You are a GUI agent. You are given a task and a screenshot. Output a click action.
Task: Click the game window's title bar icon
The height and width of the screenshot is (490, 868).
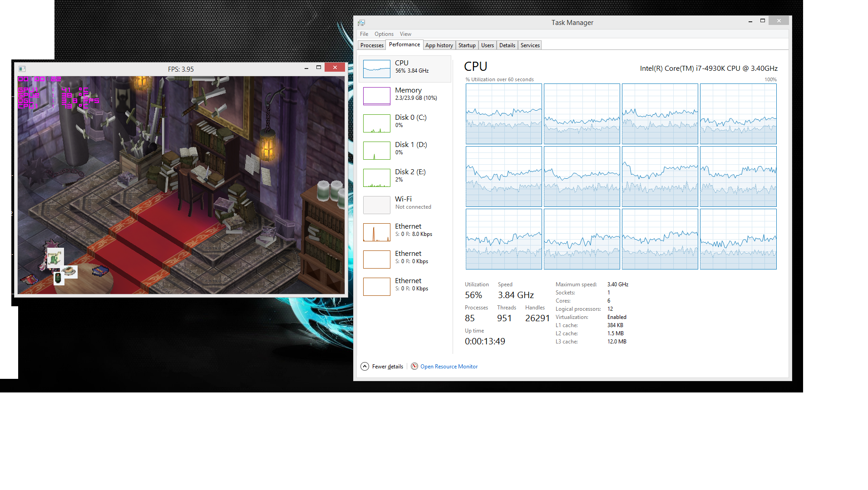(x=22, y=69)
